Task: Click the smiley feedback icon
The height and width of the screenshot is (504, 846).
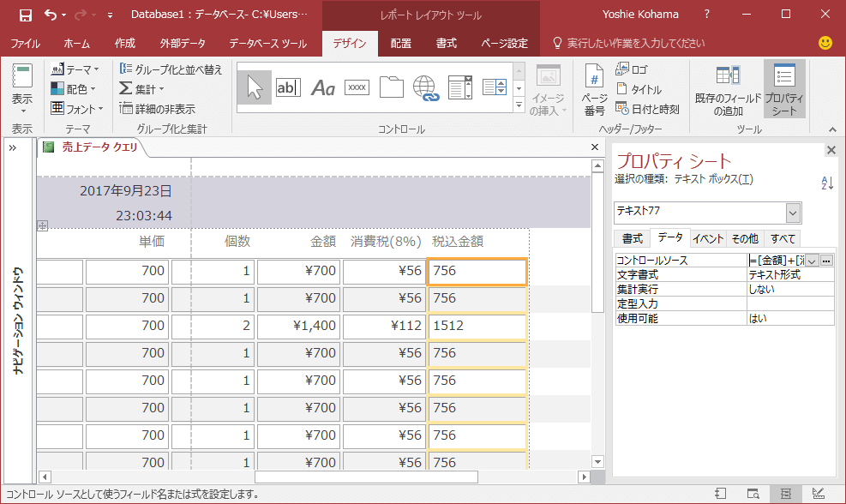Action: coord(825,43)
